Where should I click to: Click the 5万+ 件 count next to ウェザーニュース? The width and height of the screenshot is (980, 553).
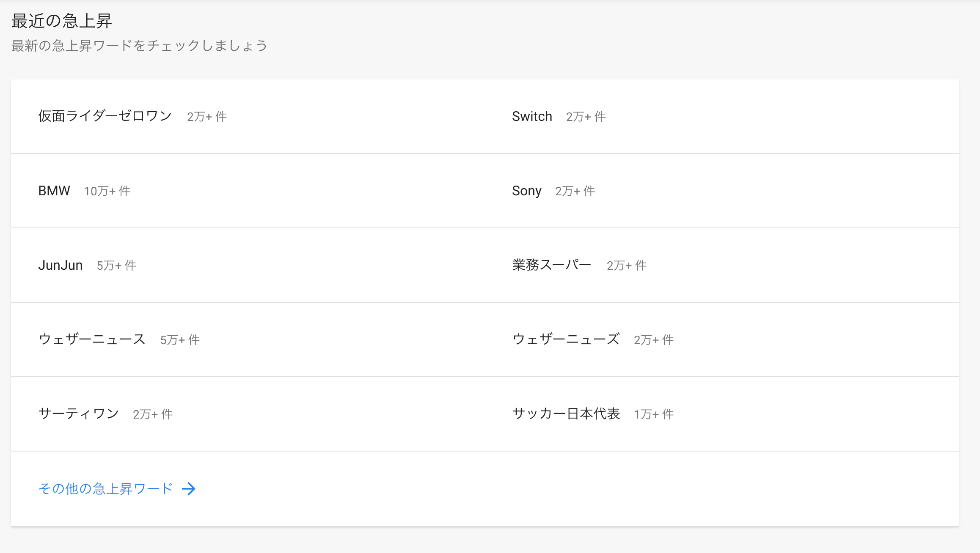(180, 340)
